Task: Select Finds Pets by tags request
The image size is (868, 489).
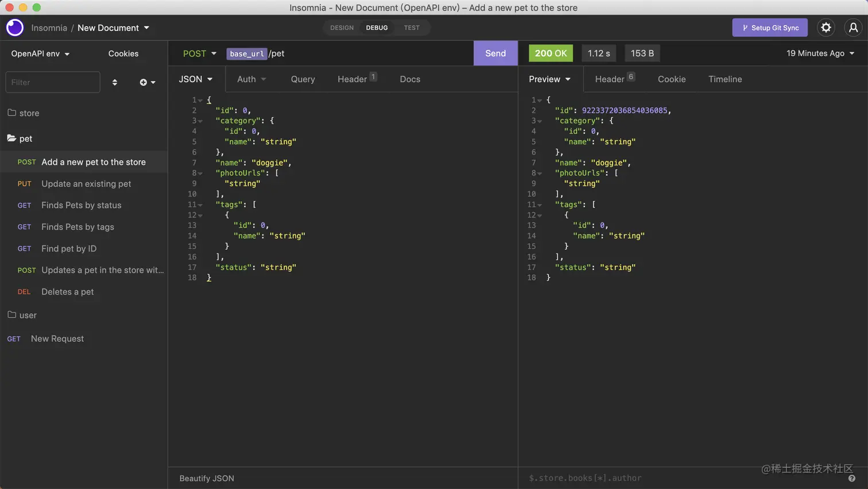Action: pos(84,227)
